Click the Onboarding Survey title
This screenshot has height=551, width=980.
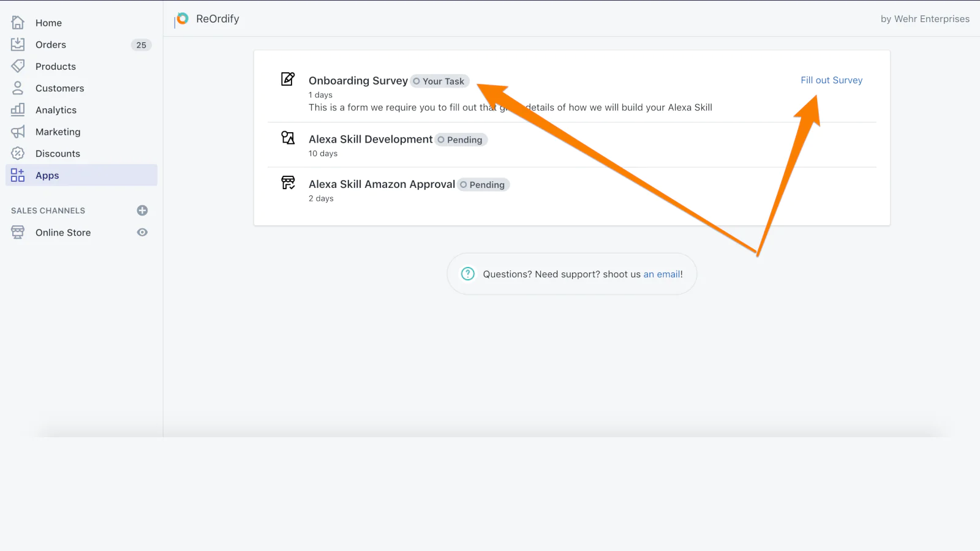tap(358, 81)
